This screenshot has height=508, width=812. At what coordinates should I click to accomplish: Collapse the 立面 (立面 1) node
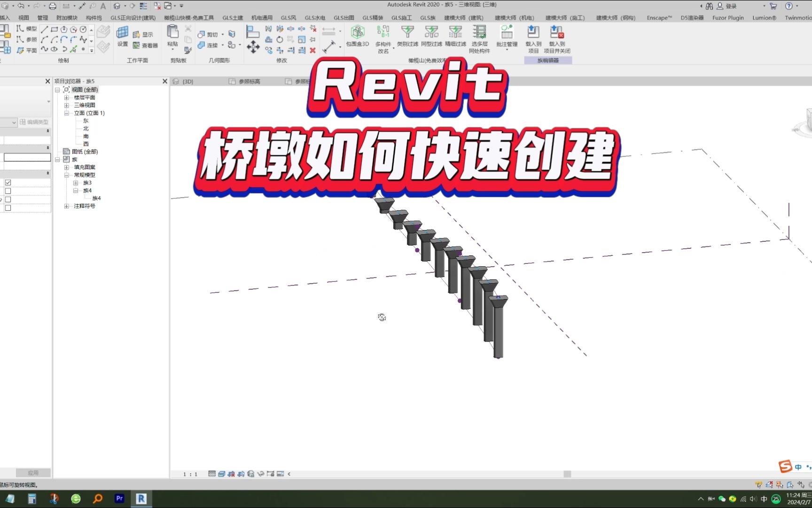click(67, 113)
